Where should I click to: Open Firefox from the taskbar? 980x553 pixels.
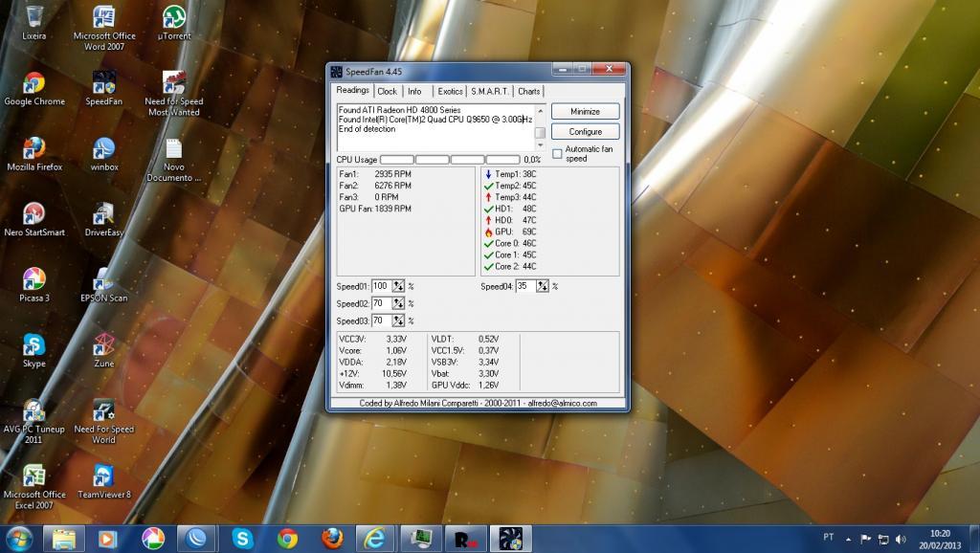[x=332, y=539]
